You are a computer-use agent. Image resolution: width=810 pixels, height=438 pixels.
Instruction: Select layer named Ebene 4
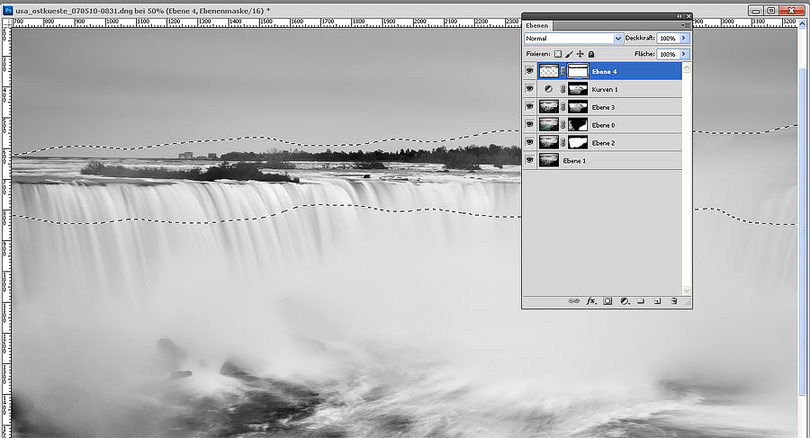pyautogui.click(x=604, y=71)
